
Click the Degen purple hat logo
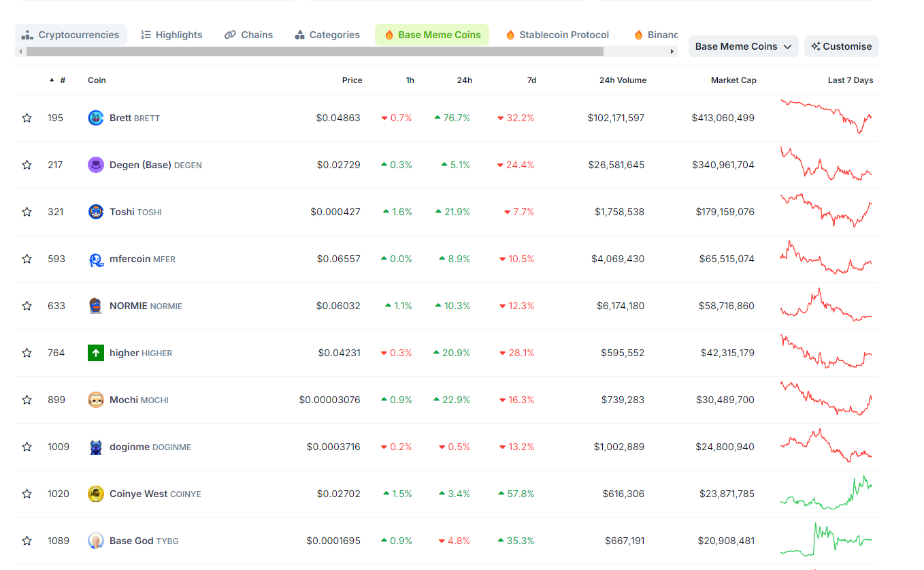point(96,165)
